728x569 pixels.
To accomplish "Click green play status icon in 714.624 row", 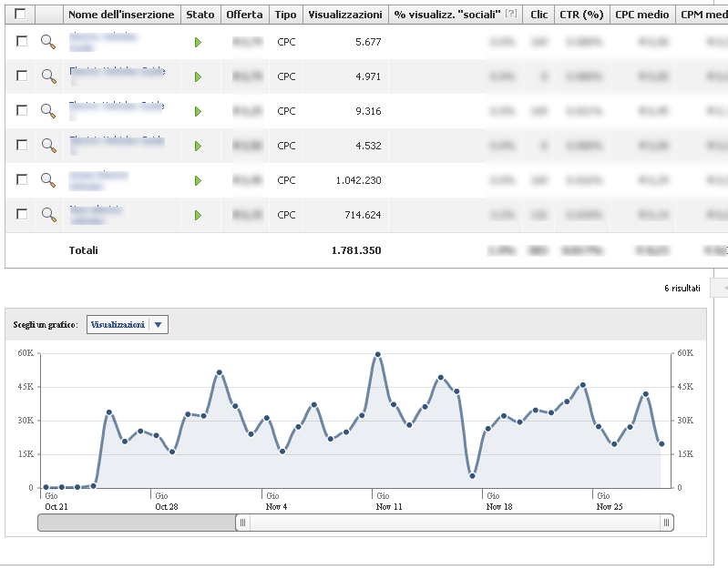I will pyautogui.click(x=198, y=215).
